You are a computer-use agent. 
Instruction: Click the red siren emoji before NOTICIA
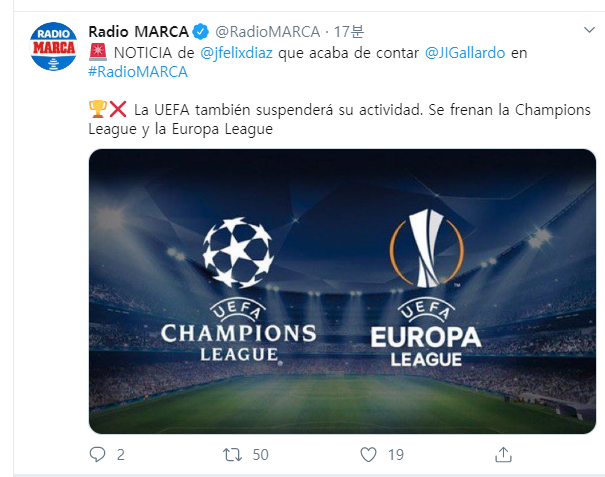[98, 51]
